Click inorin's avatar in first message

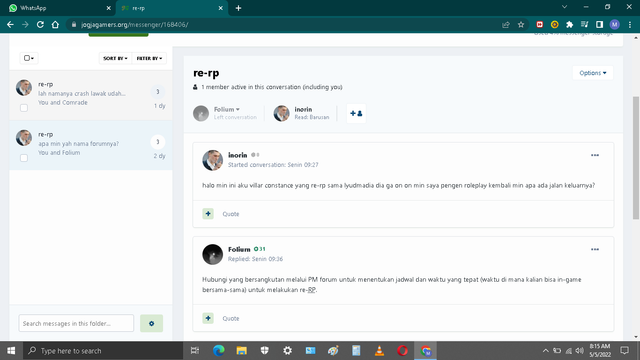[x=212, y=160]
